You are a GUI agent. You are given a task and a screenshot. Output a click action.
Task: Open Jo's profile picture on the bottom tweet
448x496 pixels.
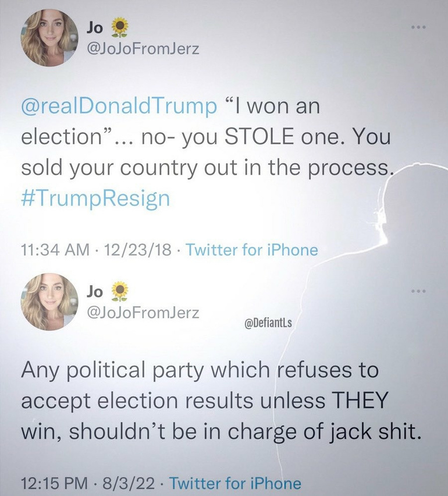coord(49,302)
